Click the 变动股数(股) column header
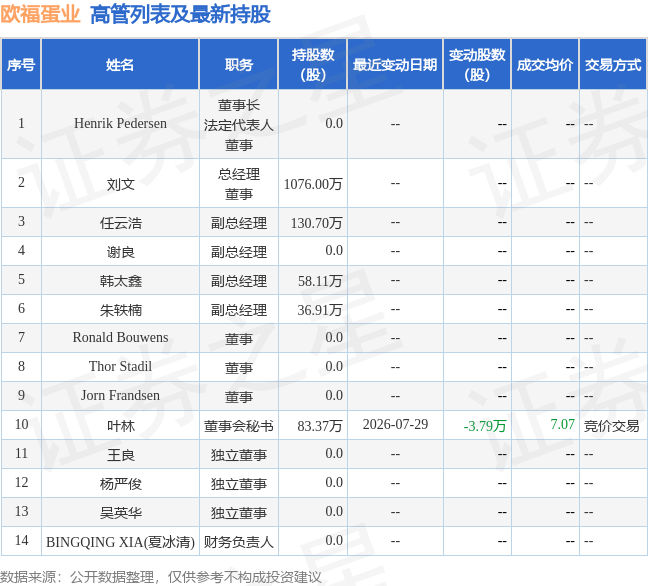 tap(477, 64)
